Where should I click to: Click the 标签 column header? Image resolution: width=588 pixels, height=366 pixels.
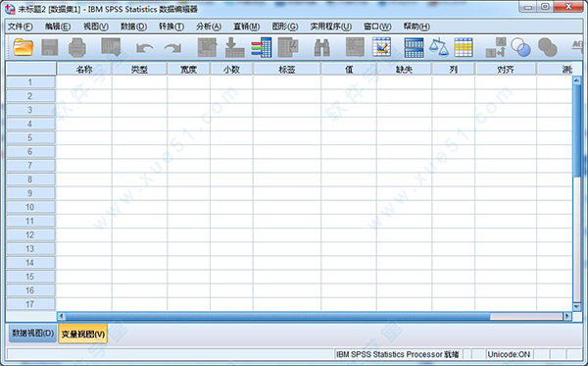[287, 70]
